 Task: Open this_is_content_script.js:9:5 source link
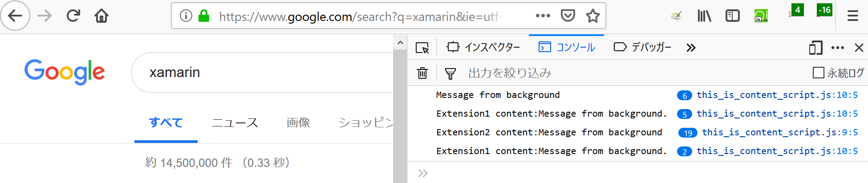779,132
